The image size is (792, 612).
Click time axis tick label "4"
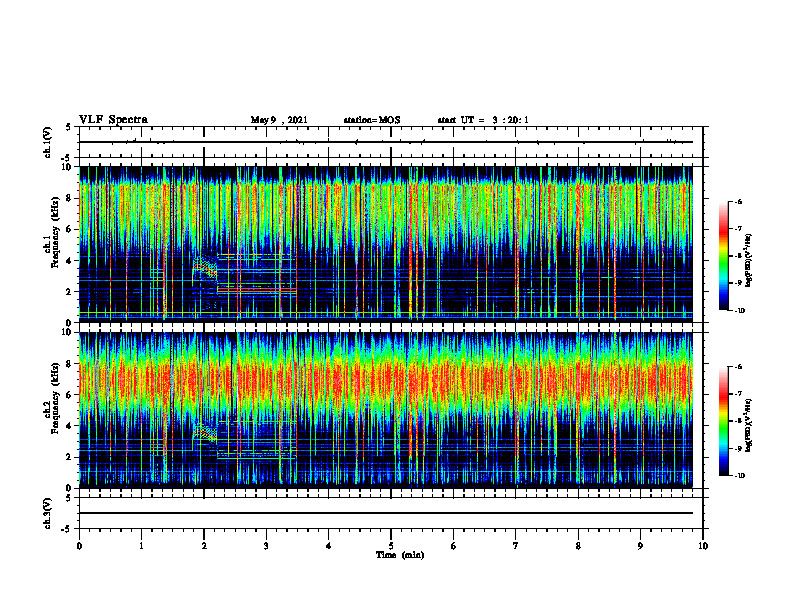[329, 546]
